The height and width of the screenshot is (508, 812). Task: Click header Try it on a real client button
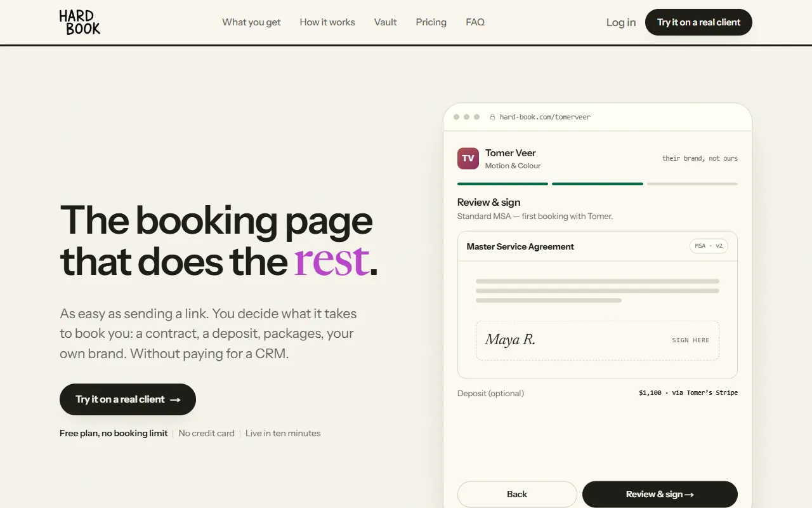coord(698,22)
